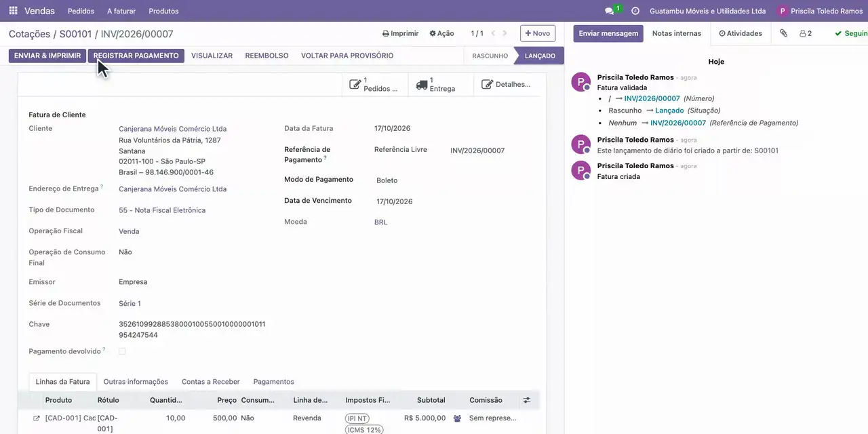868x434 pixels.
Task: Switch to the Contas a Receber tab
Action: click(210, 382)
